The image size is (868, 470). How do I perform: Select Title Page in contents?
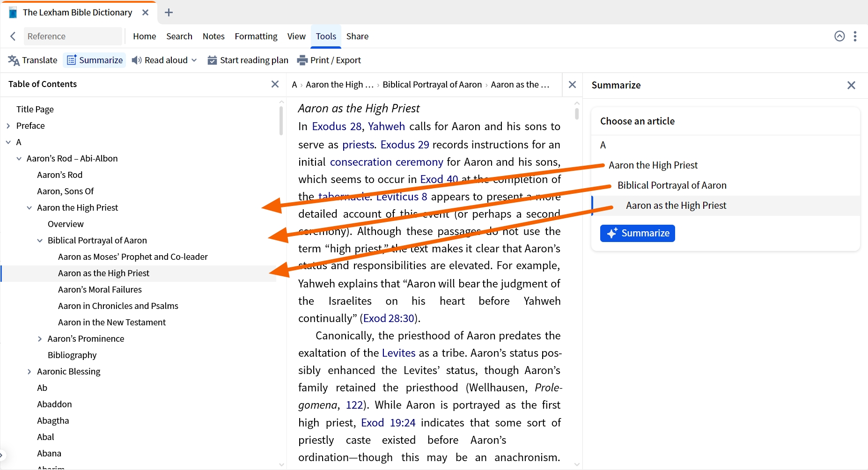(x=35, y=109)
